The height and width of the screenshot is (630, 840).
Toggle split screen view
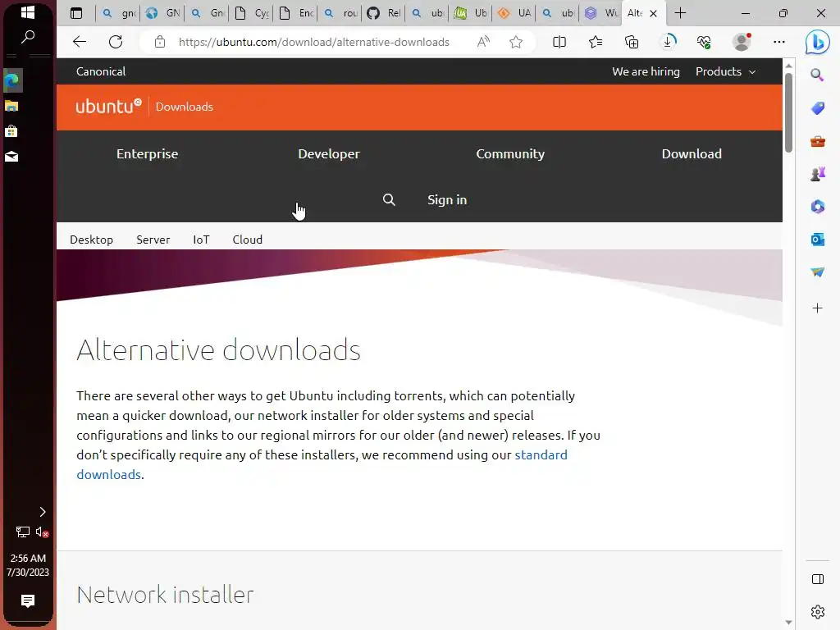point(559,42)
